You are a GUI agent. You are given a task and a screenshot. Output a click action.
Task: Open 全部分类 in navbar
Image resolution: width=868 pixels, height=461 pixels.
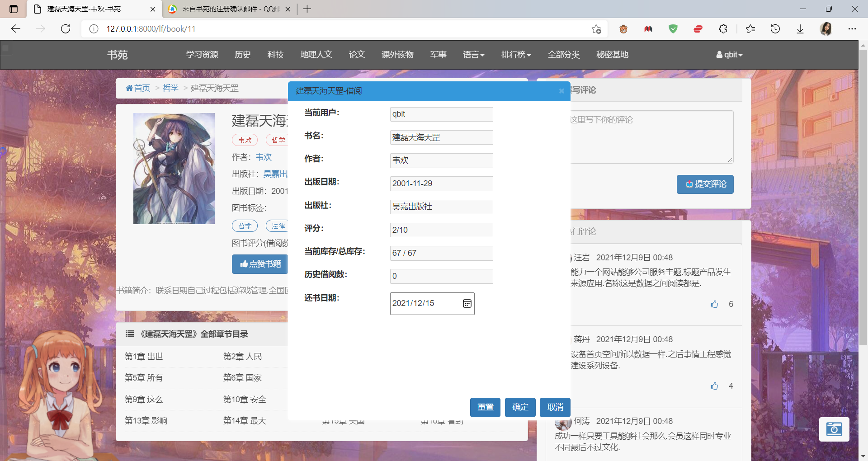(x=564, y=55)
